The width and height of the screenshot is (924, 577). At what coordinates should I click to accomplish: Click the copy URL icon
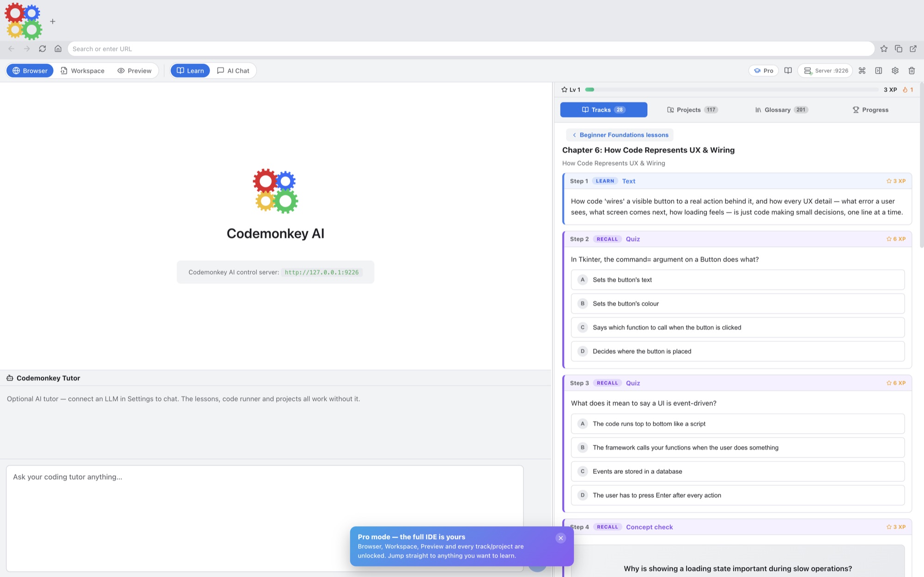pos(899,49)
